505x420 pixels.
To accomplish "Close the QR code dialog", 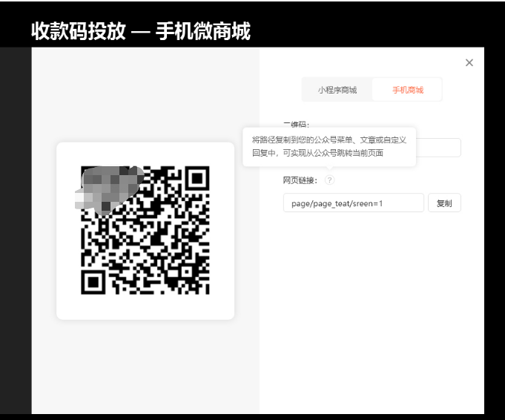I will point(469,62).
